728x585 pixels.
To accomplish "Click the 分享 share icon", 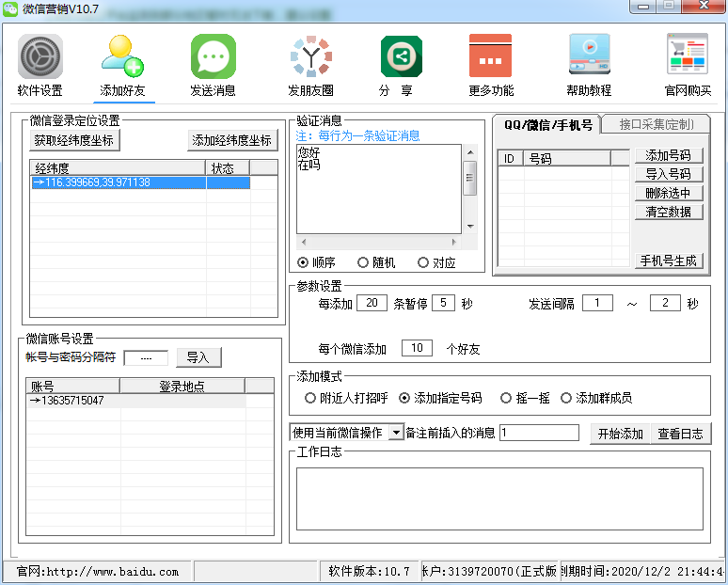I will 401,56.
